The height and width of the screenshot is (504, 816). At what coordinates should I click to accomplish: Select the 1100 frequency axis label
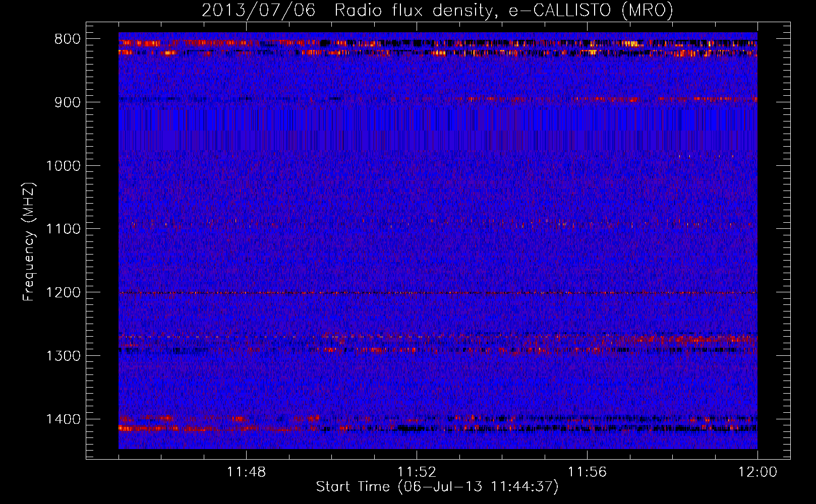pos(63,229)
